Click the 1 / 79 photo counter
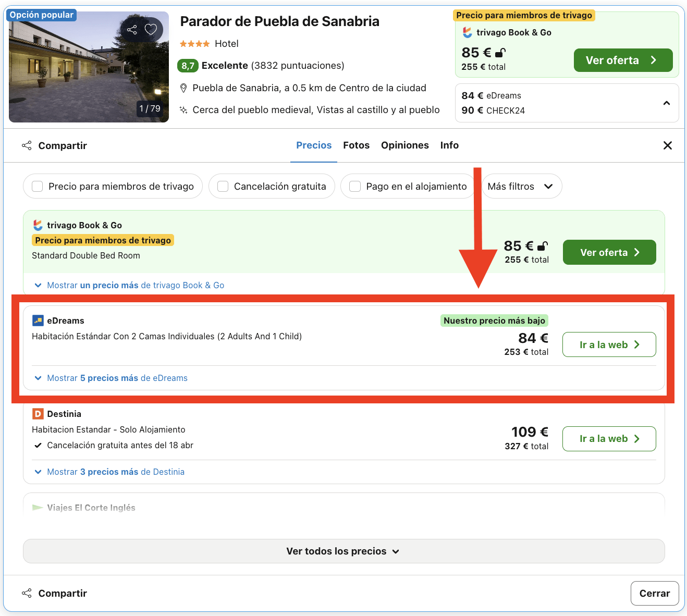687x616 pixels. pyautogui.click(x=150, y=108)
